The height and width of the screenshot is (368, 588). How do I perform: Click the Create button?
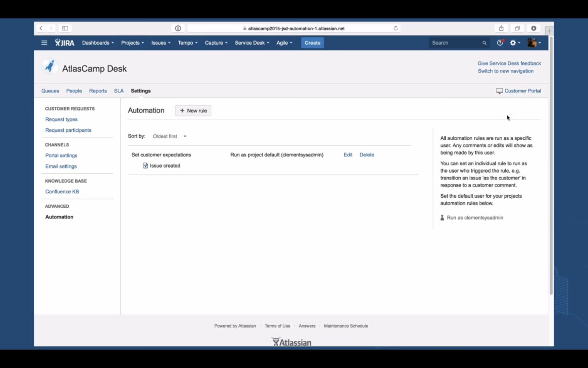click(x=312, y=43)
